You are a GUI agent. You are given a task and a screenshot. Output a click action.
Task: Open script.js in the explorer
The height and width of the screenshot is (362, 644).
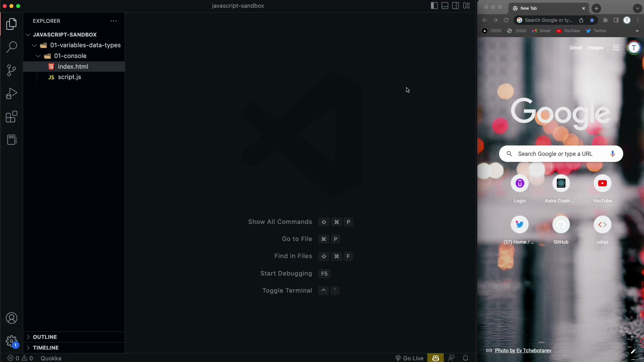tap(69, 77)
